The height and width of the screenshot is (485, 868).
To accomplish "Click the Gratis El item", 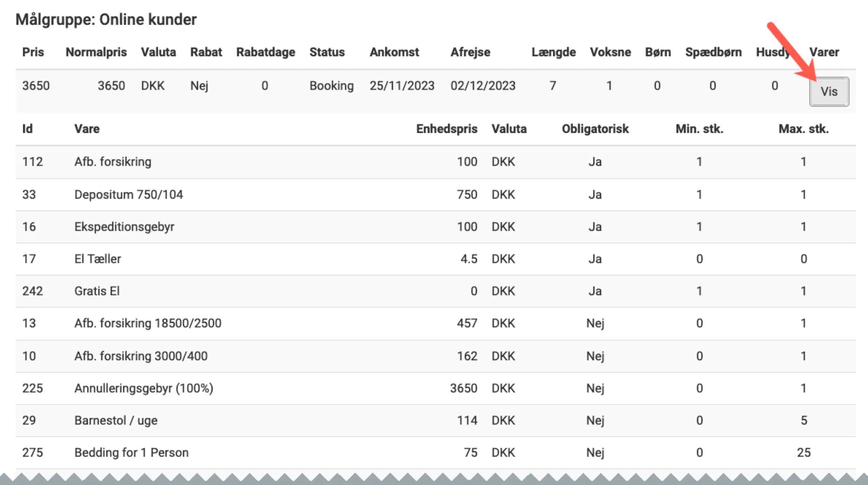I will pyautogui.click(x=97, y=291).
